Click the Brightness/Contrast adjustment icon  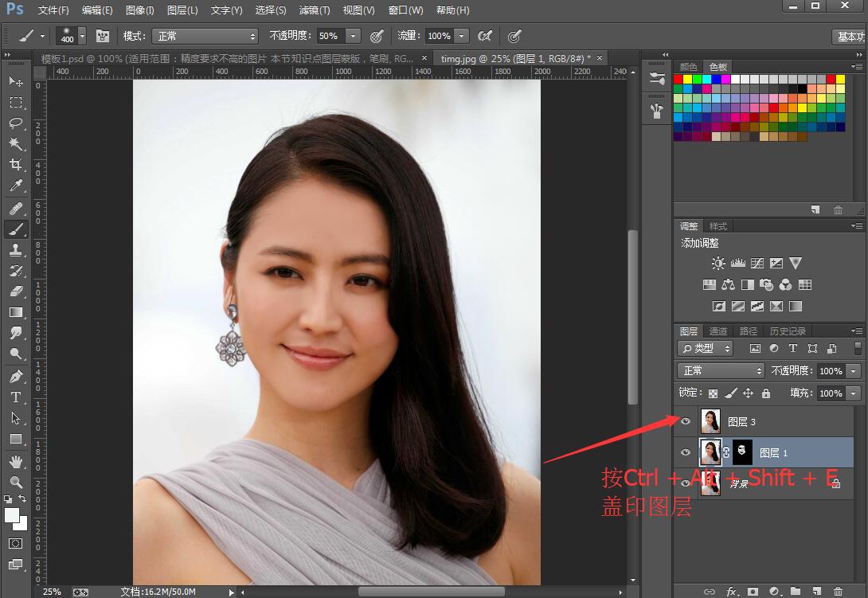718,264
